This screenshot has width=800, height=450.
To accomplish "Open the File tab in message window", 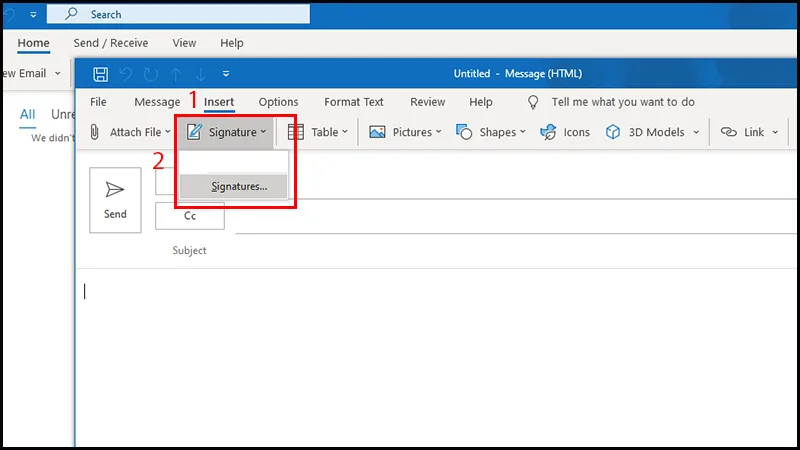I will pos(98,102).
